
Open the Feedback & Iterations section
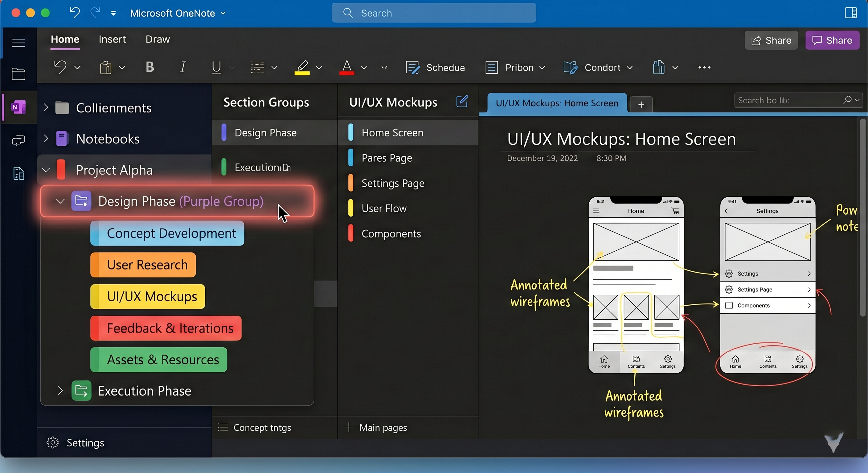coord(166,328)
